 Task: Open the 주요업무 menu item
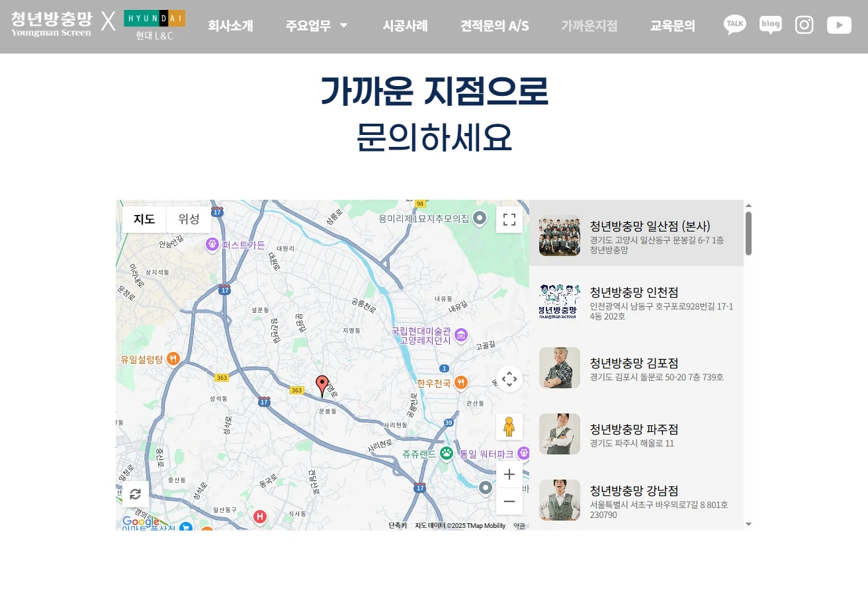(308, 26)
